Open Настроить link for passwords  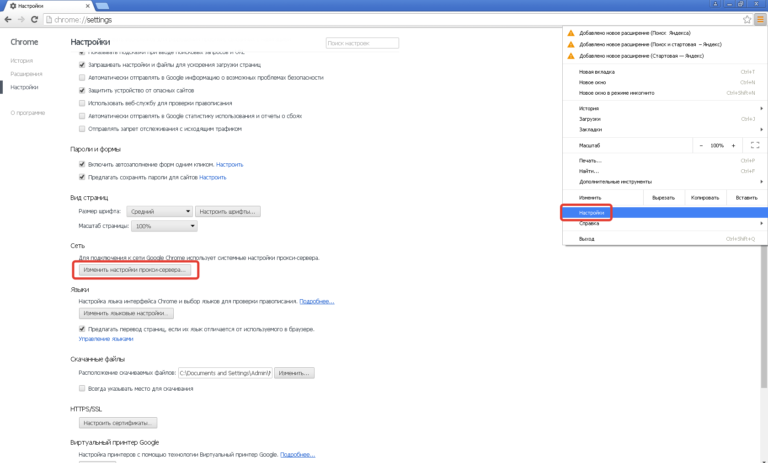213,177
